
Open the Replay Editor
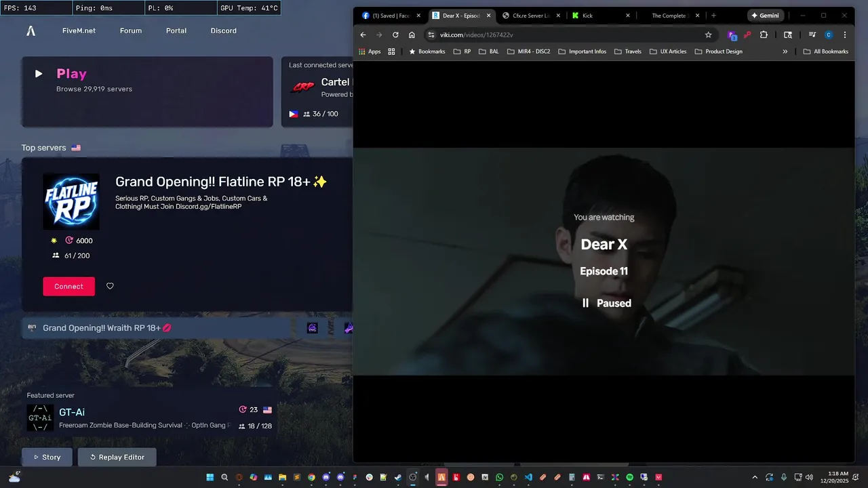point(117,457)
